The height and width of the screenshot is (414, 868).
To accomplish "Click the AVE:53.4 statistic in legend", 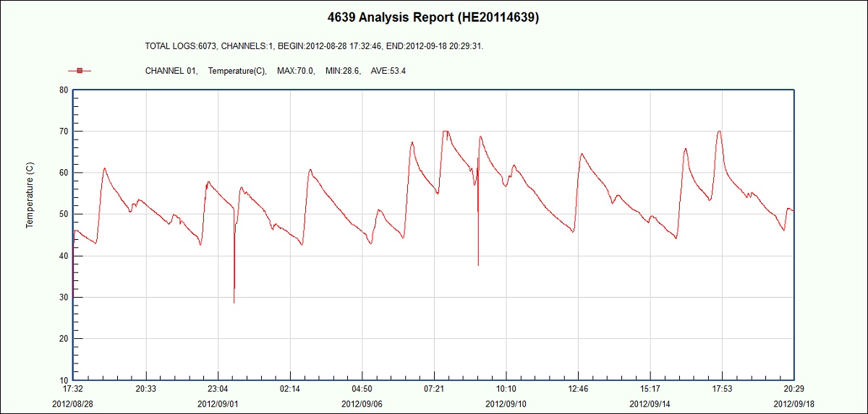I will click(388, 71).
